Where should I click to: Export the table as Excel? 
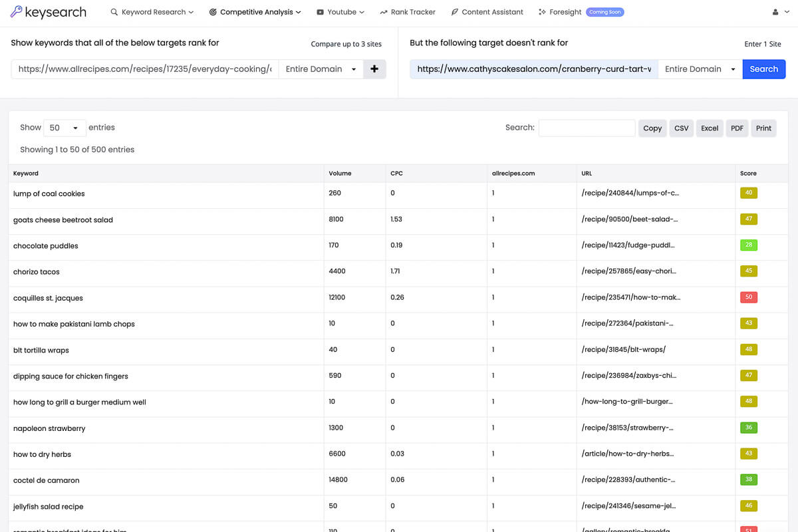click(710, 128)
